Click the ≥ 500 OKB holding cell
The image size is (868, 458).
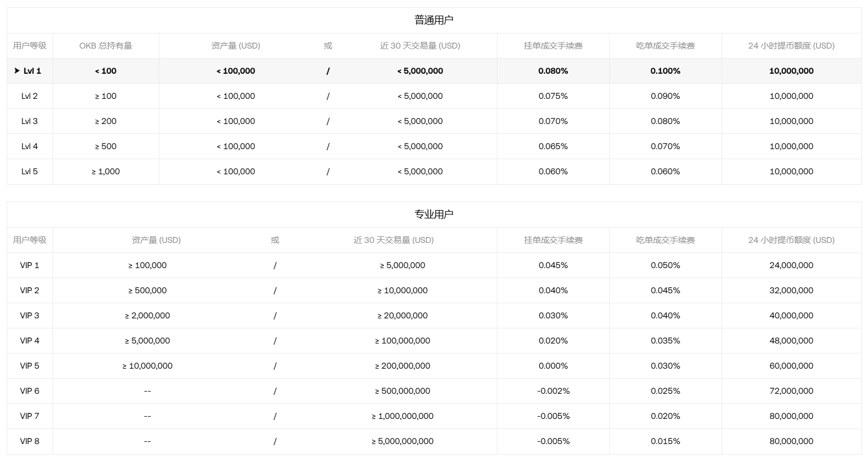coord(106,146)
